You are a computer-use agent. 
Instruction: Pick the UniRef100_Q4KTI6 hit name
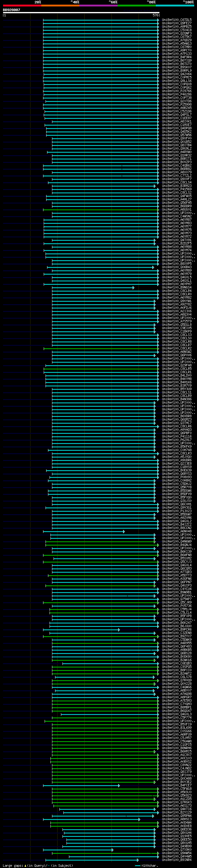[x=177, y=809]
